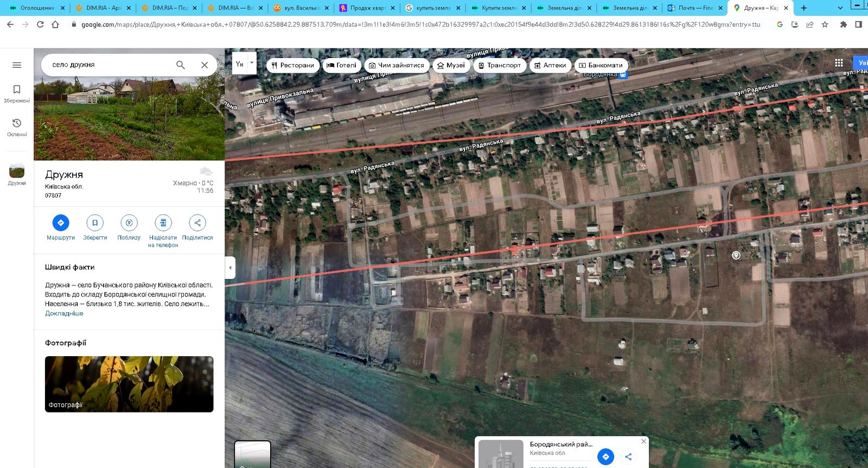Click the Поблизу nearby icon

(x=129, y=223)
